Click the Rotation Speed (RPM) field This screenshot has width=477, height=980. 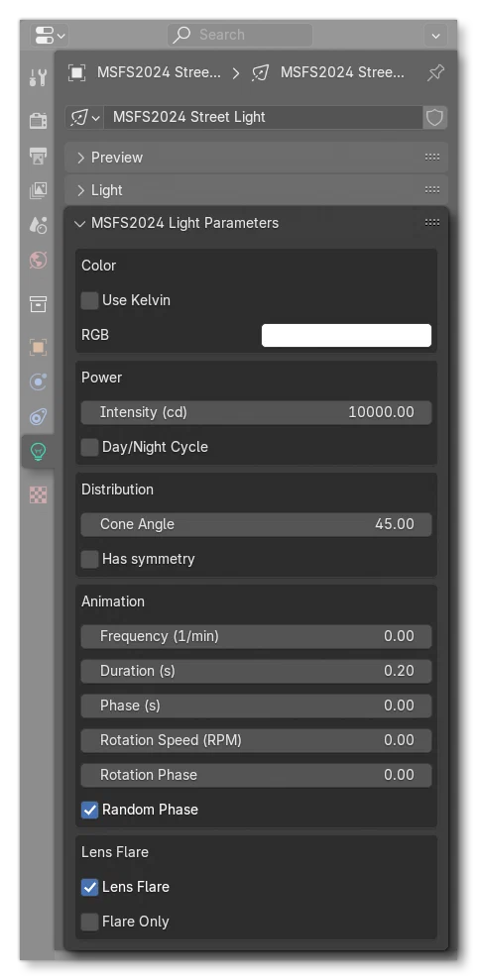(x=256, y=740)
